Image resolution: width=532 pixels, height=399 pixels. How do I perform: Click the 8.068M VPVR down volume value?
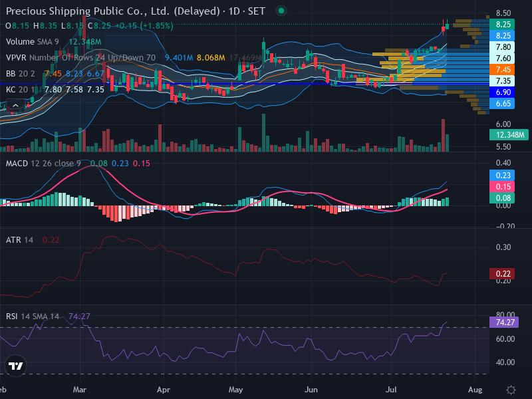[x=211, y=58]
